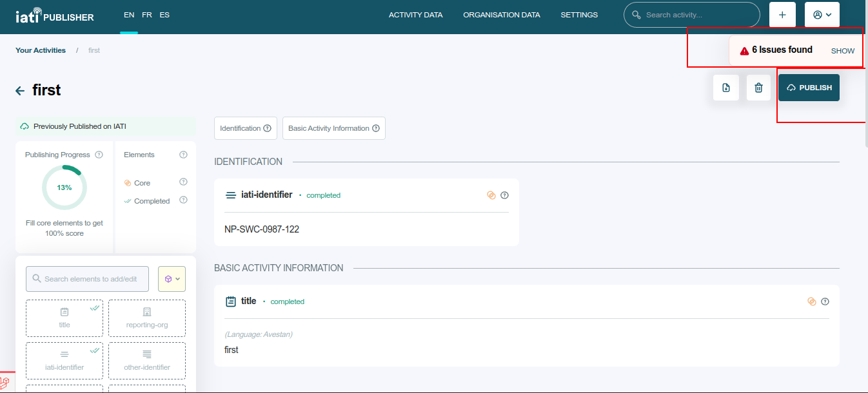Click title card help icon
The height and width of the screenshot is (393, 868).
825,302
